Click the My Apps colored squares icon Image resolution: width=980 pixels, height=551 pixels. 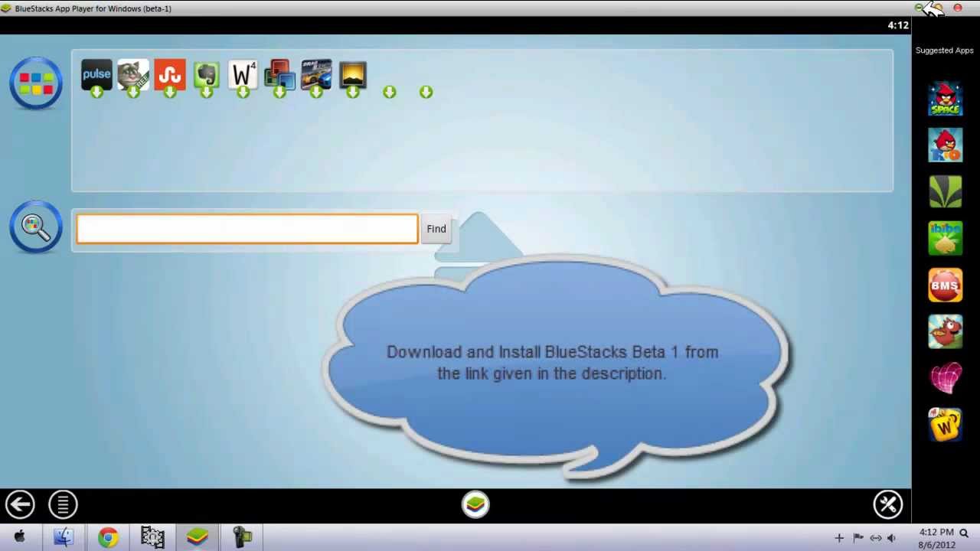36,83
